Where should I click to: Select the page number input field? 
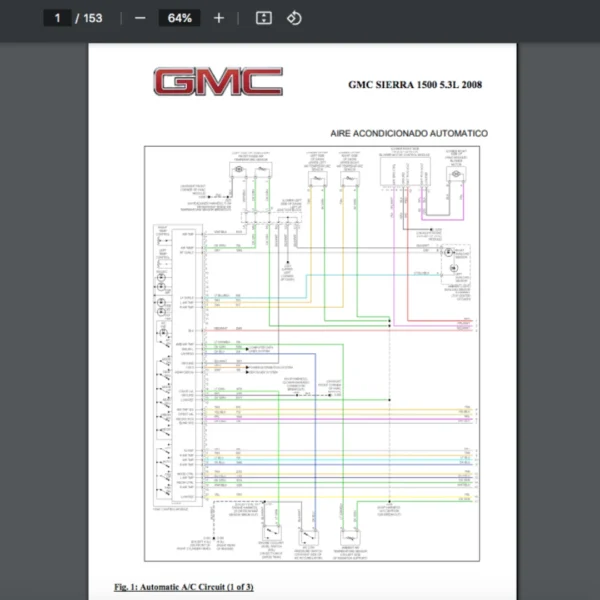[x=58, y=18]
